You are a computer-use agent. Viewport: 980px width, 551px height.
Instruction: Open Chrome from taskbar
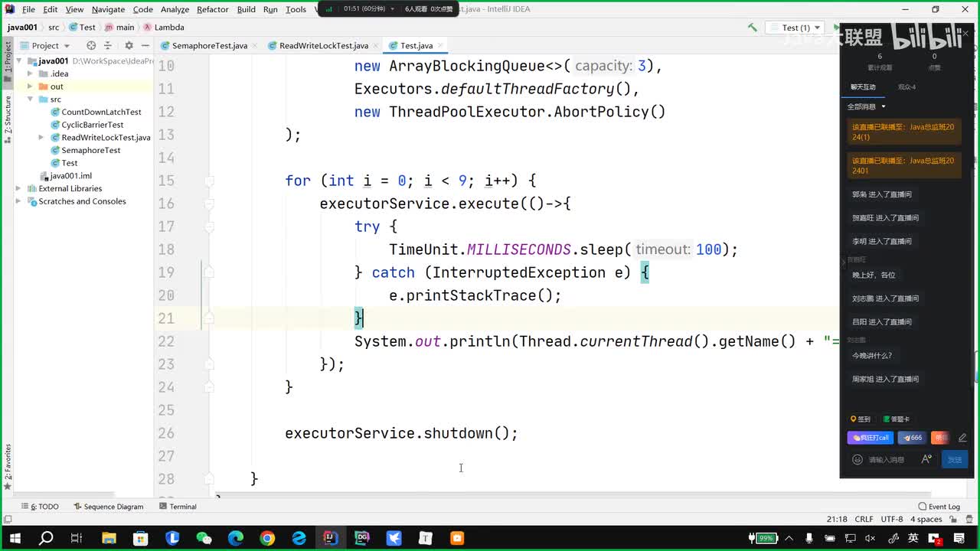[267, 538]
